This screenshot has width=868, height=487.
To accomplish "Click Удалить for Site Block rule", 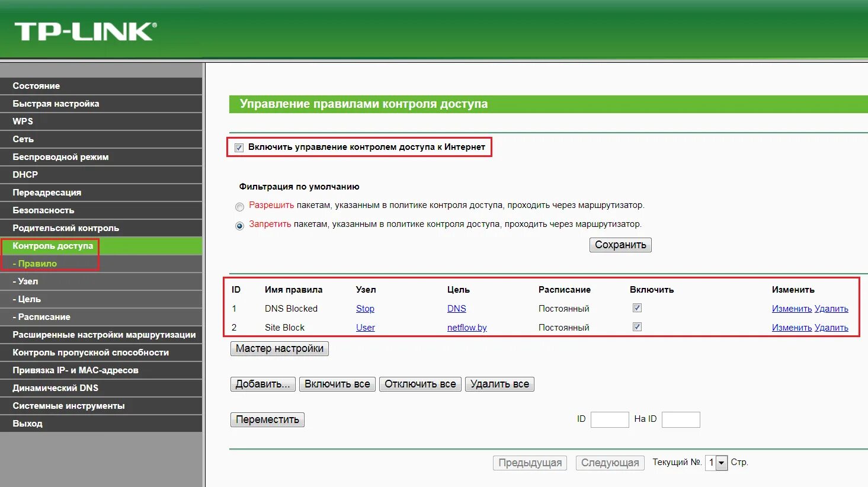I will point(831,328).
